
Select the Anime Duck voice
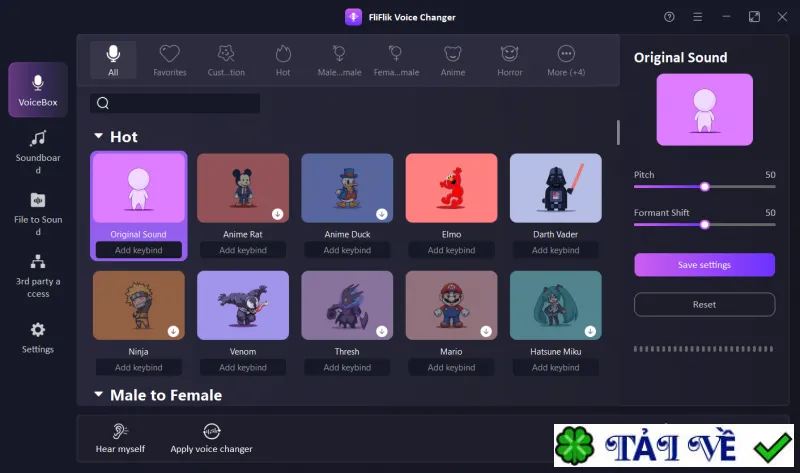pos(347,188)
